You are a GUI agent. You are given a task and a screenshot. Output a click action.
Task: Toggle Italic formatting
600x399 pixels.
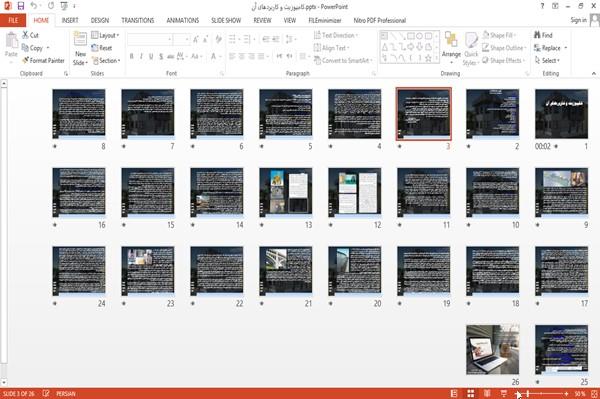coord(141,57)
